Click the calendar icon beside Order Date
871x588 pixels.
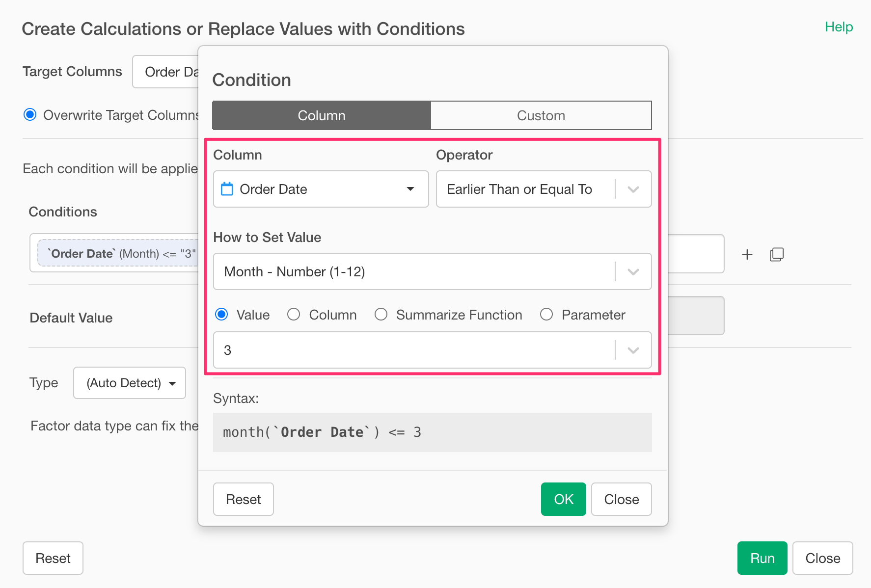[x=227, y=189]
